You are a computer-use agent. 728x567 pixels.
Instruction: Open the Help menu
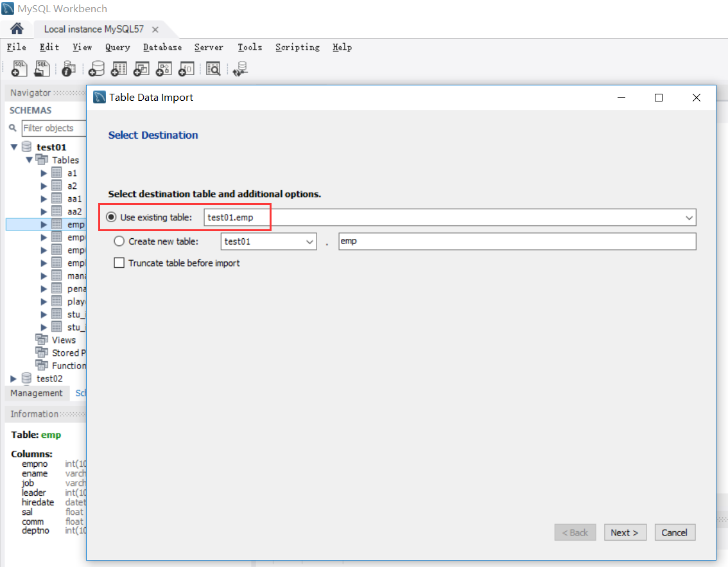tap(342, 47)
